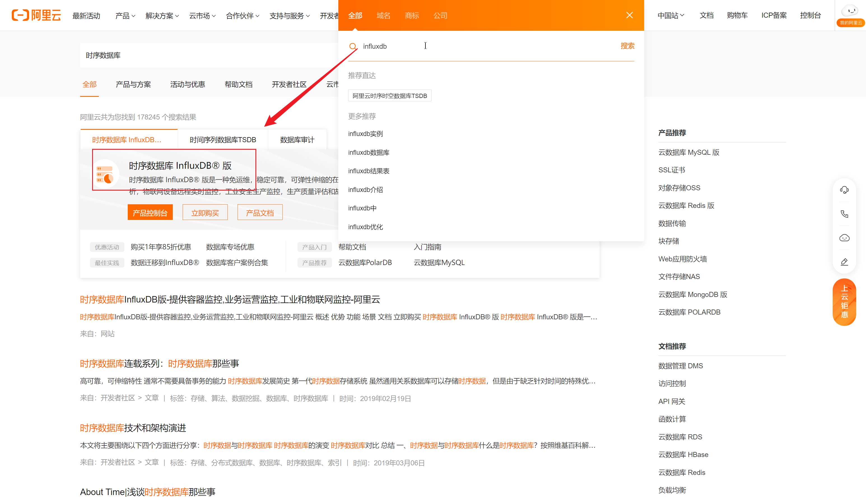Click the magnifier search icon
Screen dimensions: 866x504
(x=353, y=46)
